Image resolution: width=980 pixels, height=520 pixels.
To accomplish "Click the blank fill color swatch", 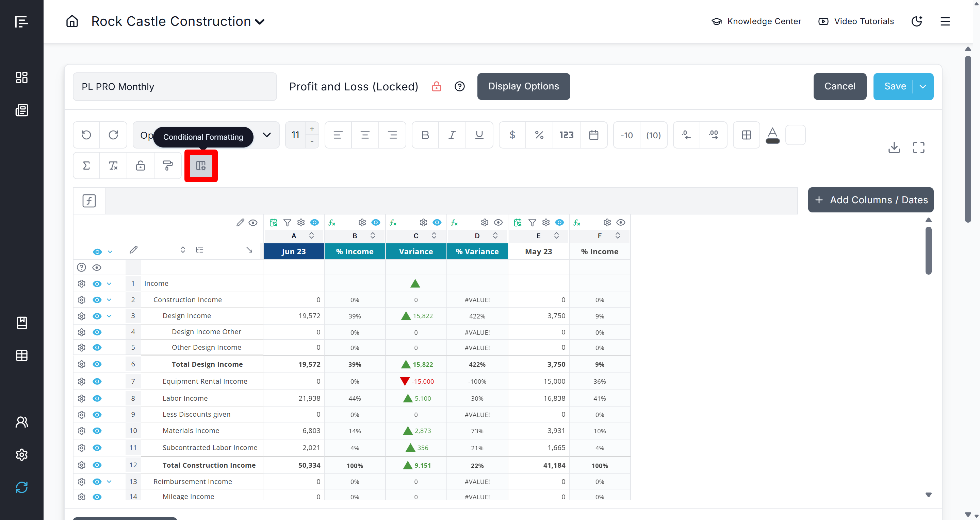I will point(795,135).
